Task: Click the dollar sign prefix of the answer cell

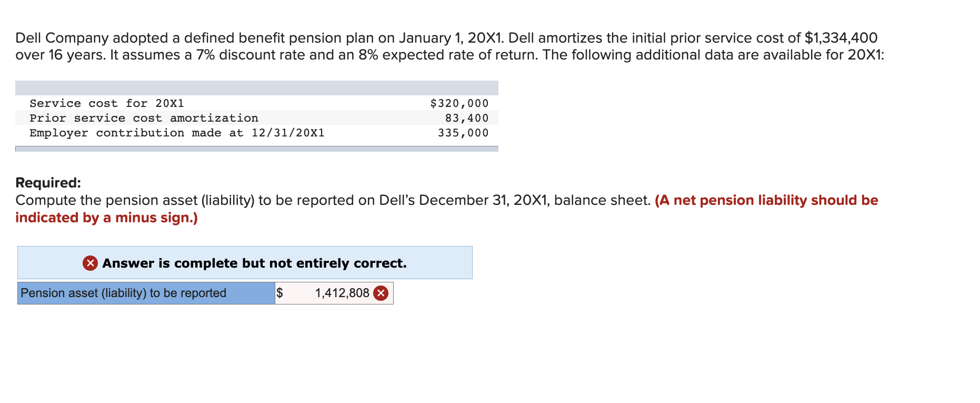Action: click(x=281, y=293)
